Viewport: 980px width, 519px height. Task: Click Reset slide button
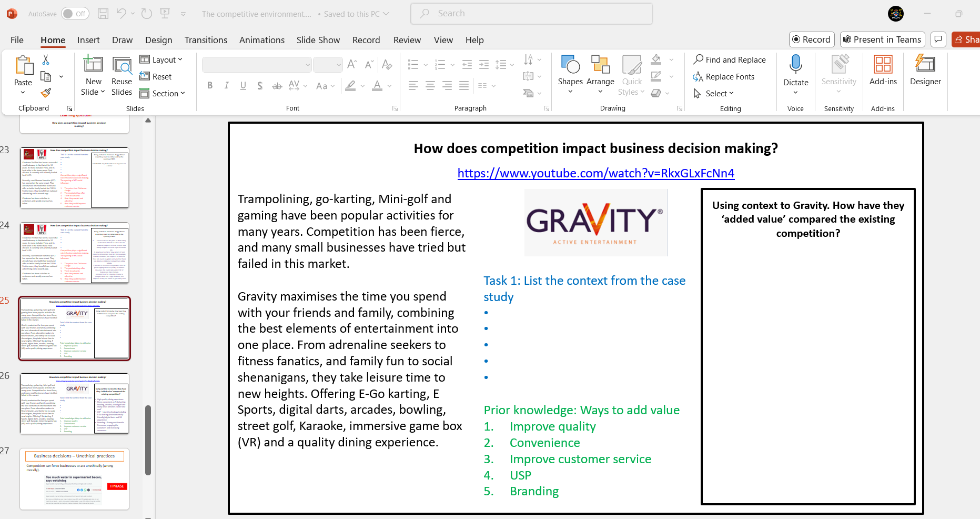(x=156, y=77)
